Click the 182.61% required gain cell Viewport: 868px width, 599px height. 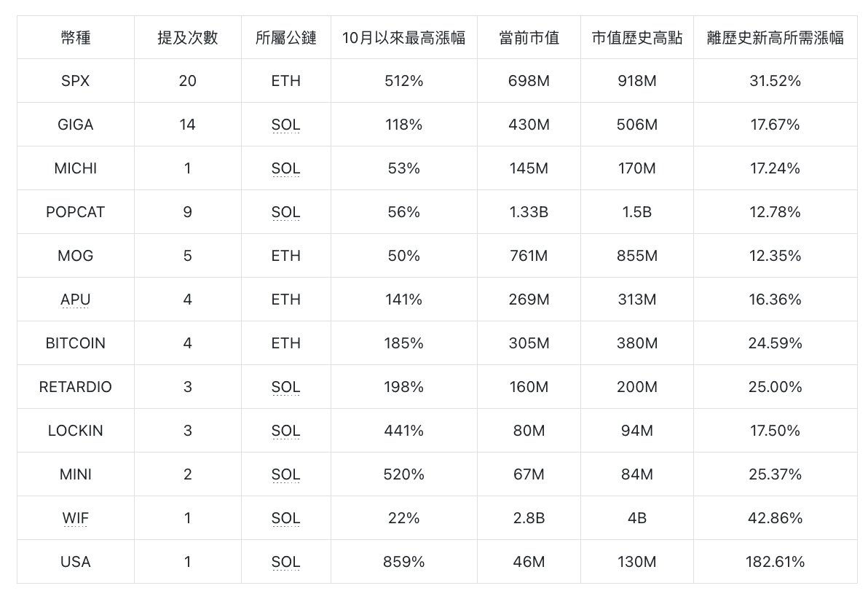[x=775, y=562]
